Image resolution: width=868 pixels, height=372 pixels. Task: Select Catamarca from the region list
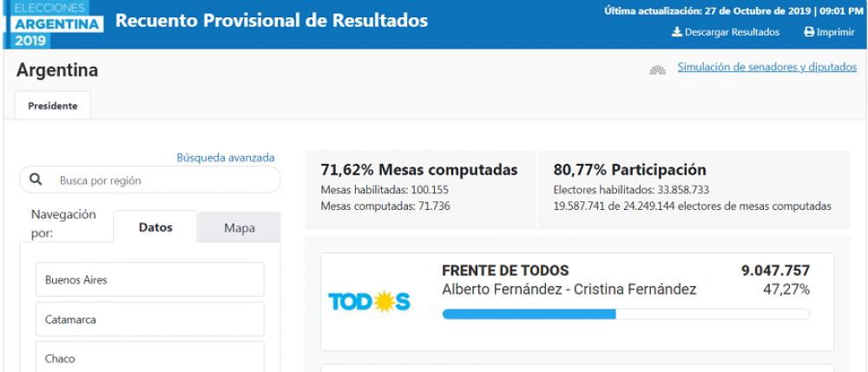[150, 319]
